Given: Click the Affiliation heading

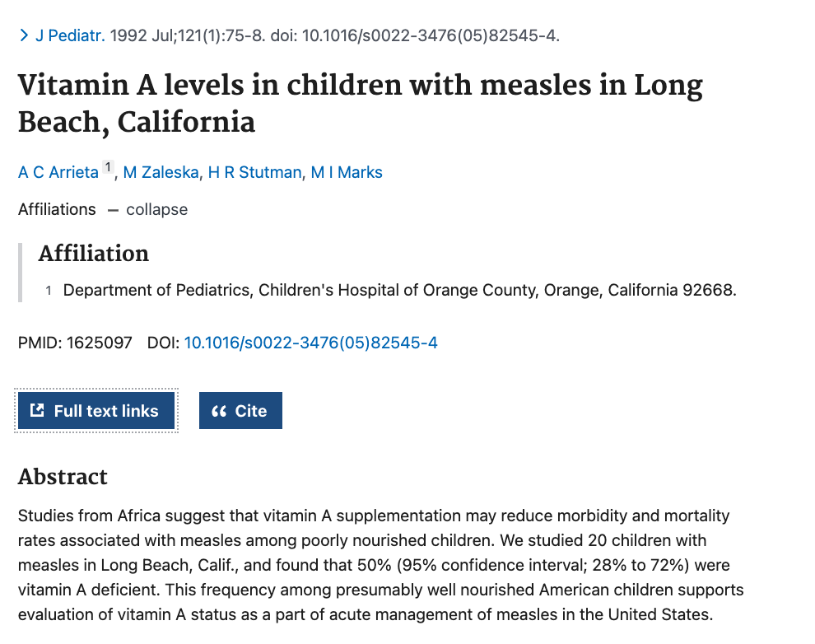Looking at the screenshot, I should coord(93,253).
